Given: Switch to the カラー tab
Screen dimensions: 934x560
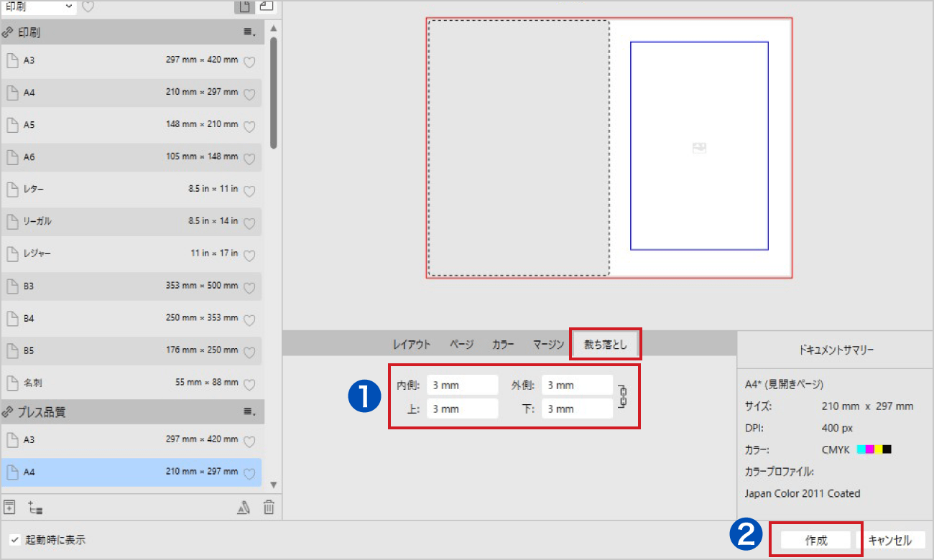Looking at the screenshot, I should (x=503, y=345).
